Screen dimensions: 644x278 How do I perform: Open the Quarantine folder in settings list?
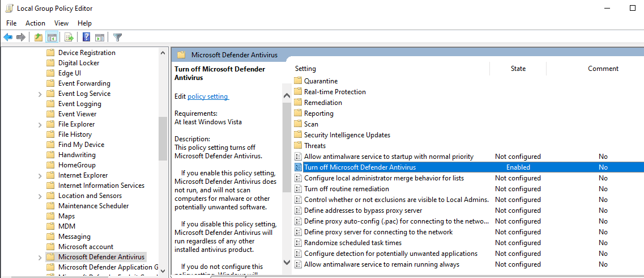(321, 81)
